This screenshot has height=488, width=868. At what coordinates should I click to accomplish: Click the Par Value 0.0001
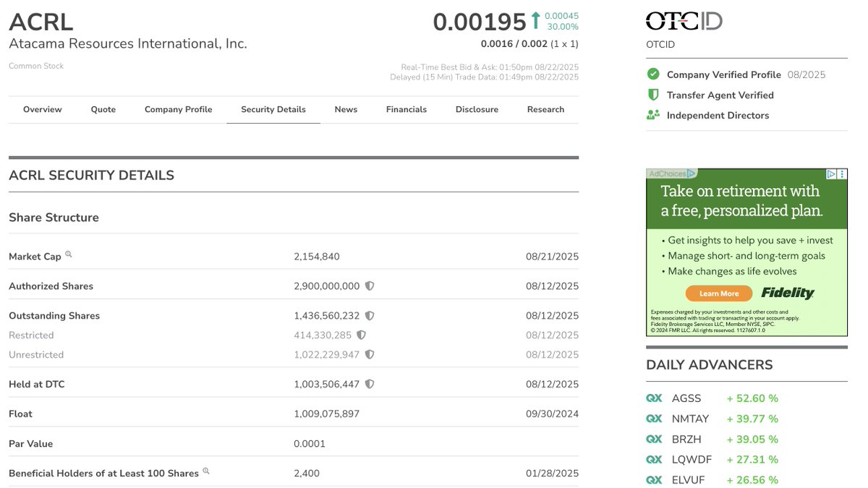pos(310,444)
